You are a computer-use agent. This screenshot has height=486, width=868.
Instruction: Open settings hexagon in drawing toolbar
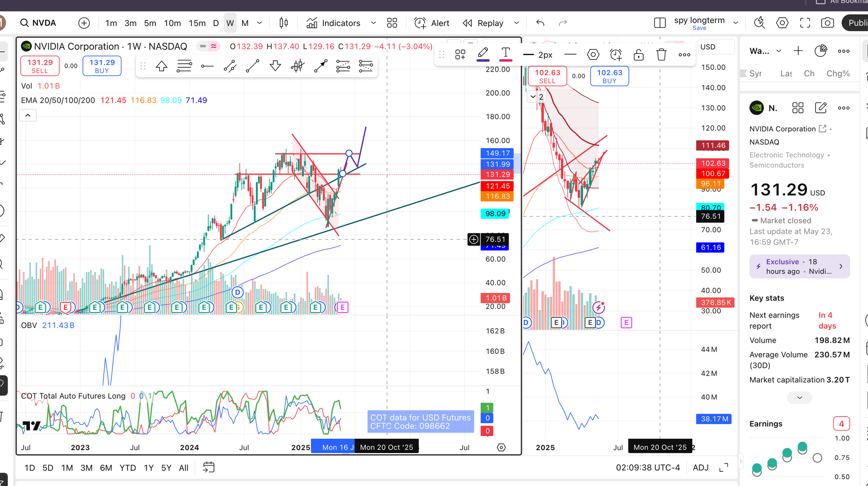click(593, 55)
